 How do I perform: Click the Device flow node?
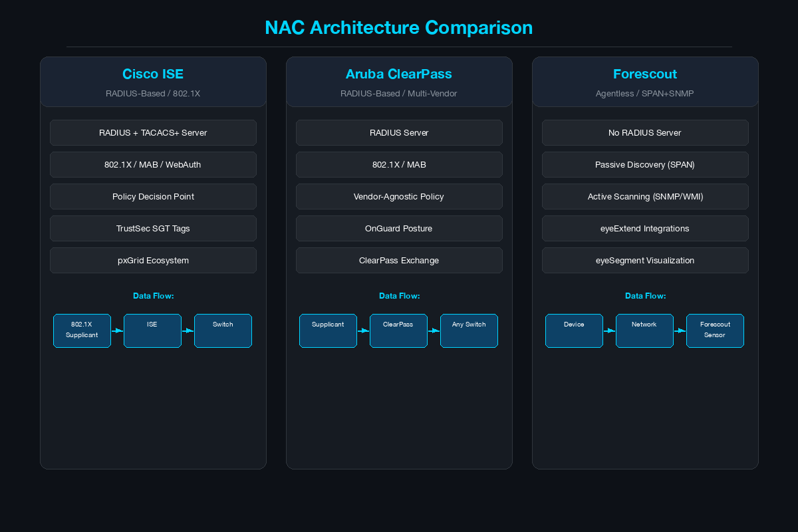point(574,331)
